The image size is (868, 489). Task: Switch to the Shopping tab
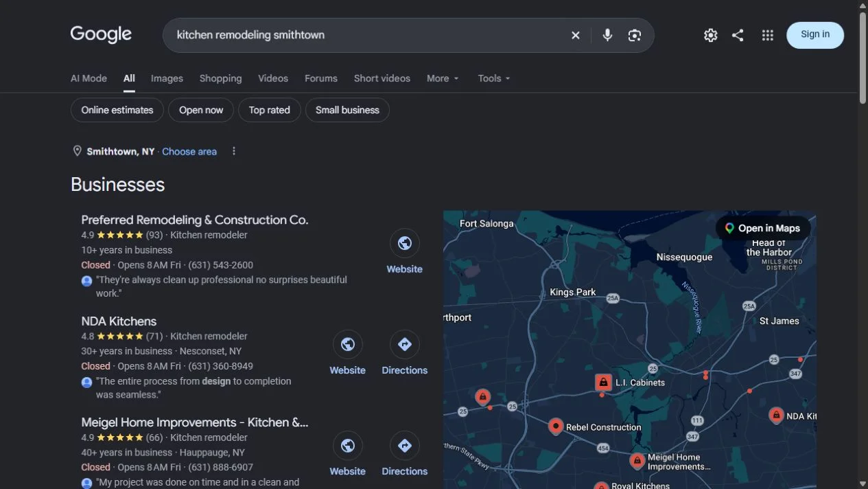(220, 78)
